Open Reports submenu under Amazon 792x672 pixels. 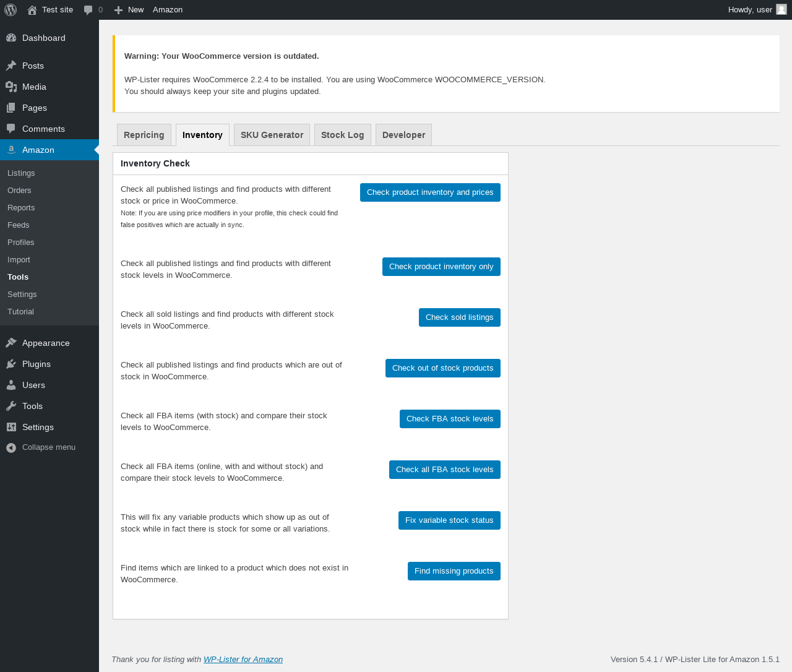(21, 208)
